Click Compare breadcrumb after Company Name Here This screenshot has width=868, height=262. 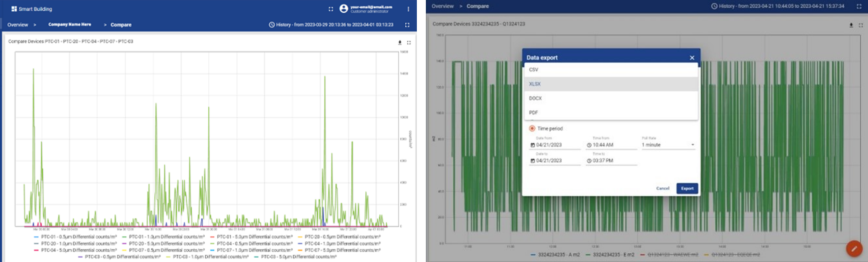121,25
